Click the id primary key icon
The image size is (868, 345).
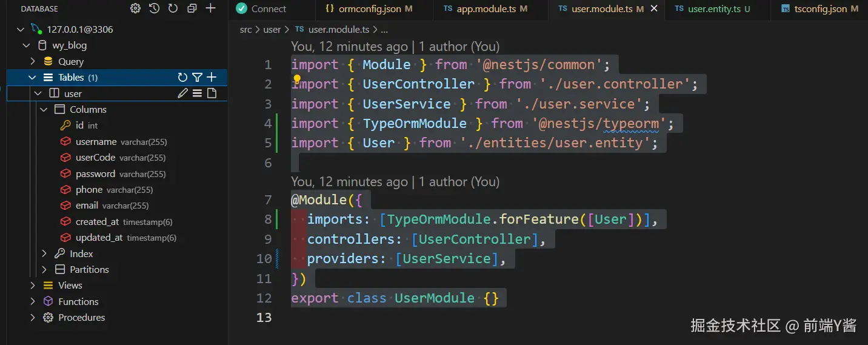pos(65,126)
